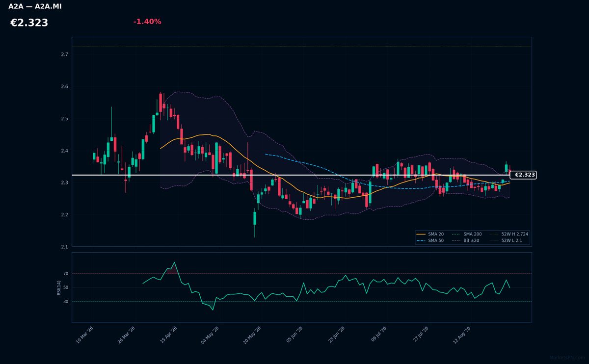Click the RSI 70 level label
The width and height of the screenshot is (589, 364).
[66, 273]
